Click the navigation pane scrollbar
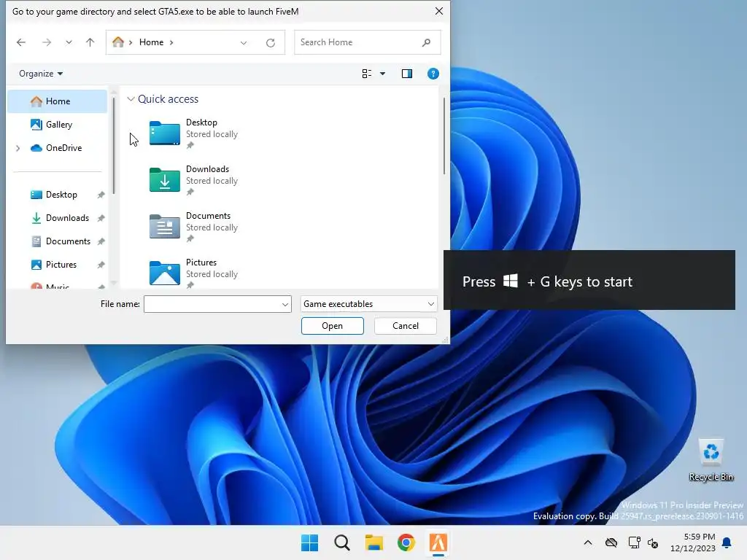The image size is (747, 560). [x=114, y=146]
